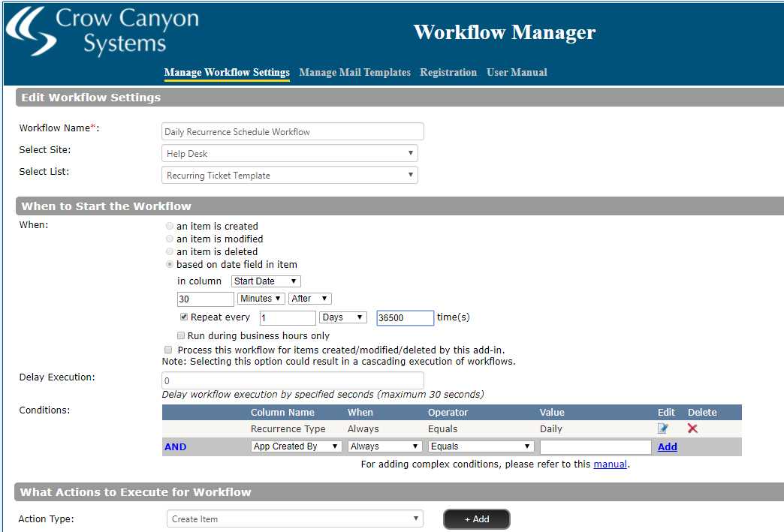This screenshot has height=532, width=784.
Task: Click 'Recurrence Type' condition cell
Action: [288, 428]
